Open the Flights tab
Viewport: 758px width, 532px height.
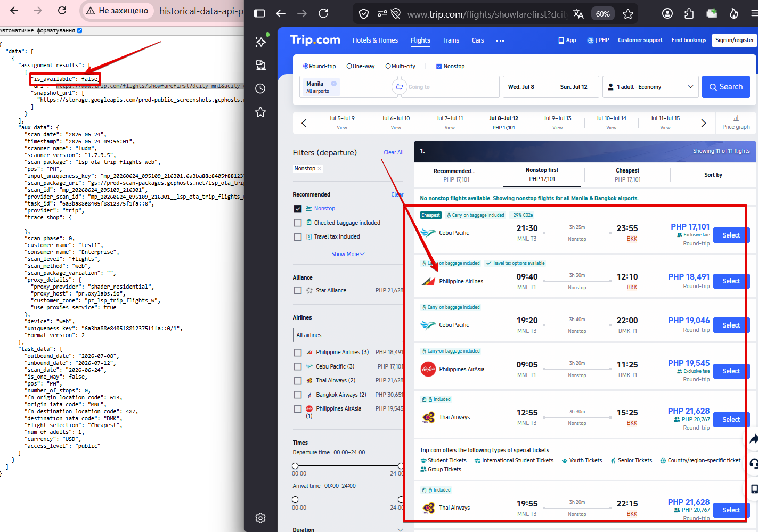point(420,40)
